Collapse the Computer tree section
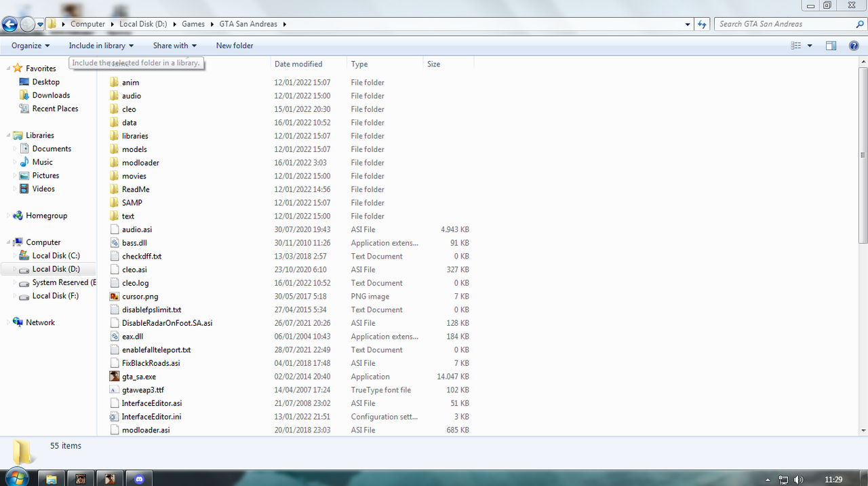This screenshot has width=868, height=486. [8, 242]
